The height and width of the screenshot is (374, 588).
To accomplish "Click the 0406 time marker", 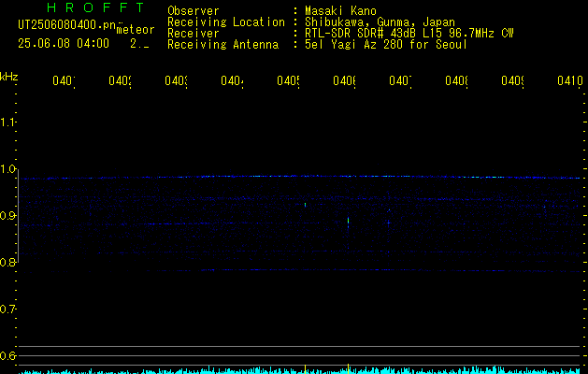I will (x=344, y=80).
